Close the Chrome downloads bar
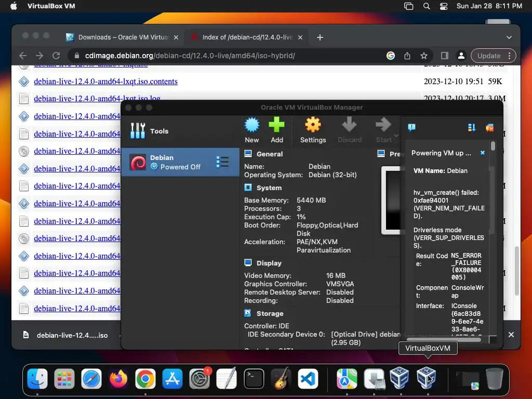This screenshot has width=532, height=399. tap(511, 335)
